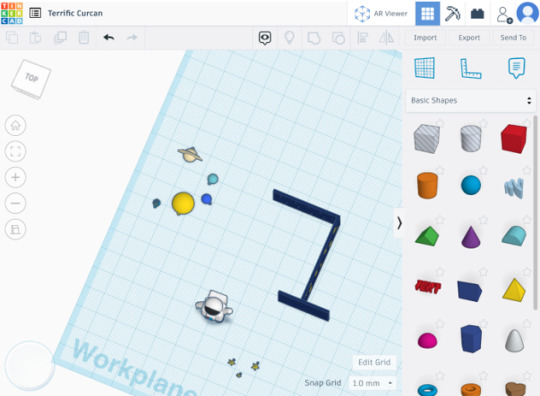Favorite the blue Sphere with star
Screen dimensions: 540x396
click(483, 170)
